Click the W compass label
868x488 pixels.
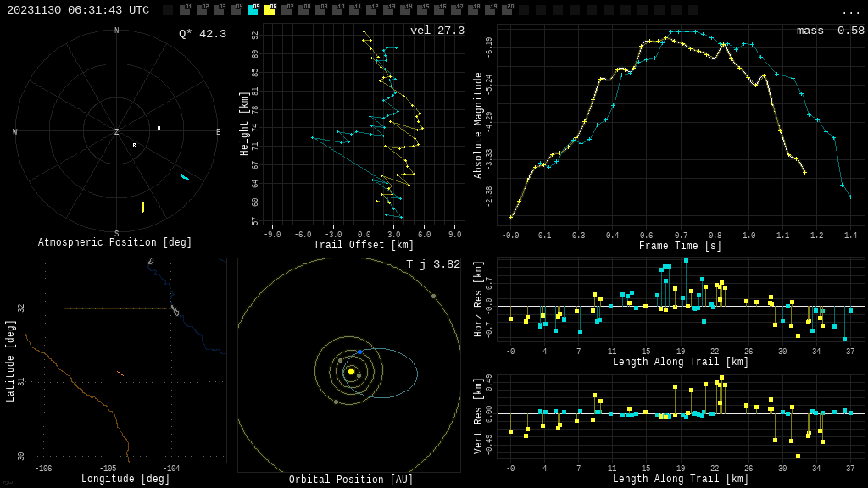click(x=15, y=131)
